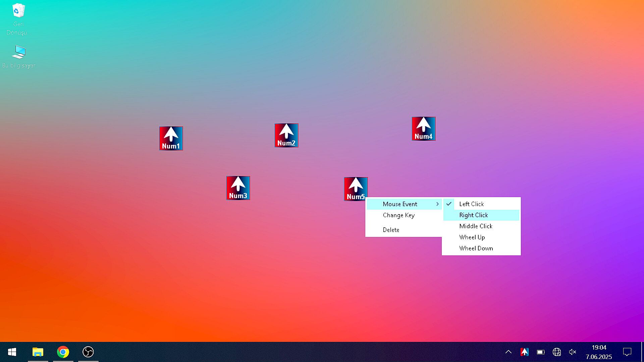
Task: Select the checked Left Click option
Action: [x=471, y=204]
